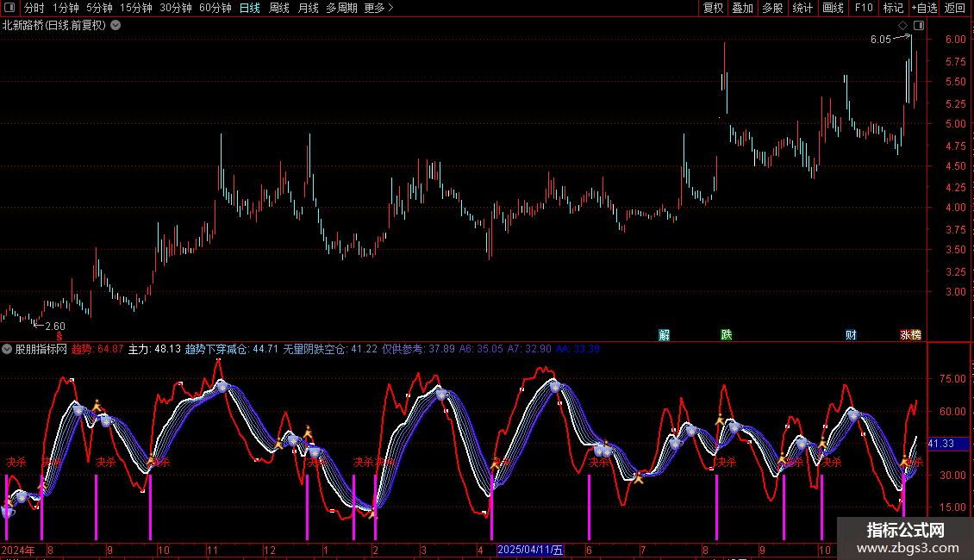Add stock via +自选 button
The width and height of the screenshot is (974, 560).
click(x=924, y=8)
